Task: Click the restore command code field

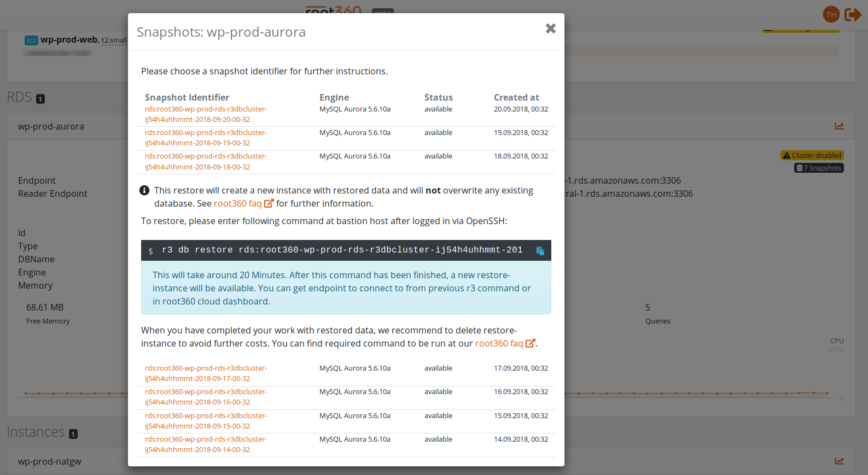Action: [342, 250]
